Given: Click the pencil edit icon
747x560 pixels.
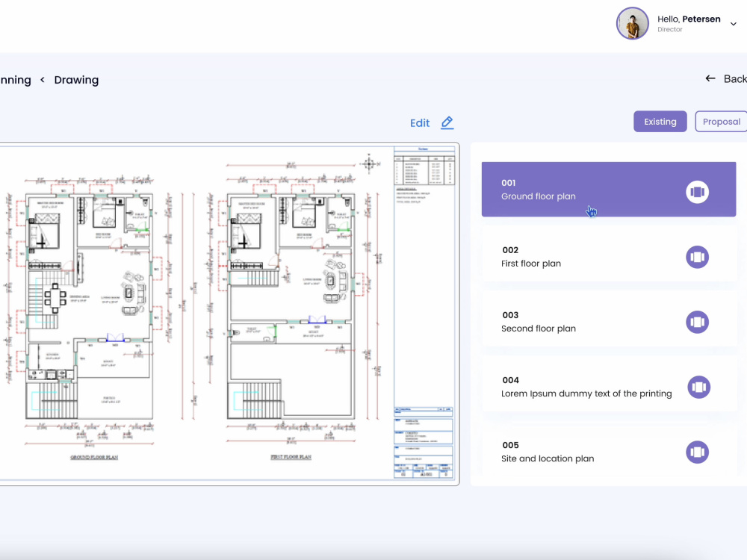Looking at the screenshot, I should (x=447, y=122).
